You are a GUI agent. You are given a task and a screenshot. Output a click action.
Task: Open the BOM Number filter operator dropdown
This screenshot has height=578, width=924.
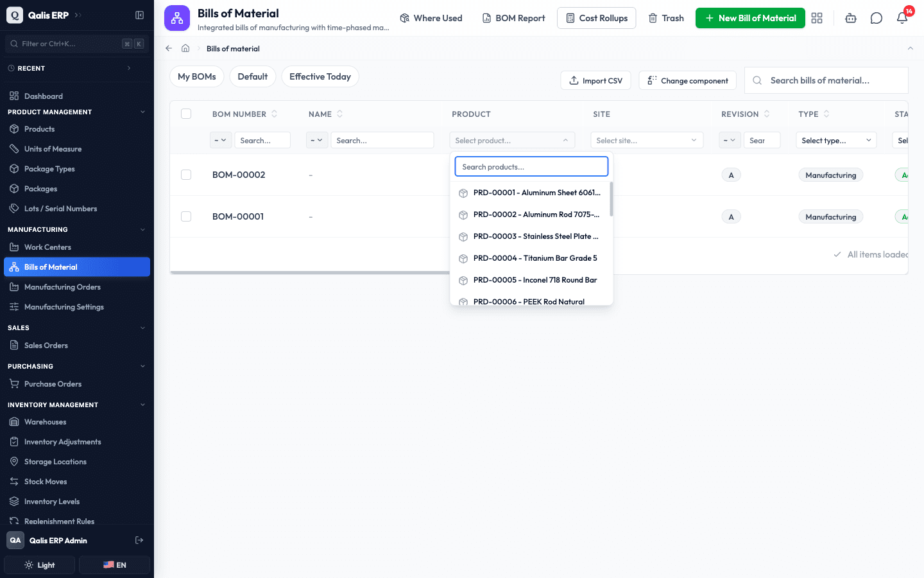coord(221,140)
